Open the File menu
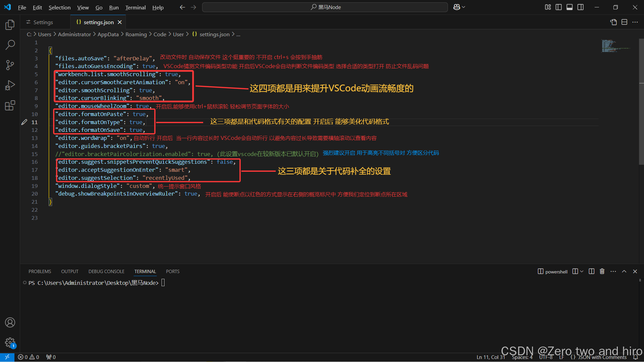This screenshot has height=362, width=644. [22, 7]
